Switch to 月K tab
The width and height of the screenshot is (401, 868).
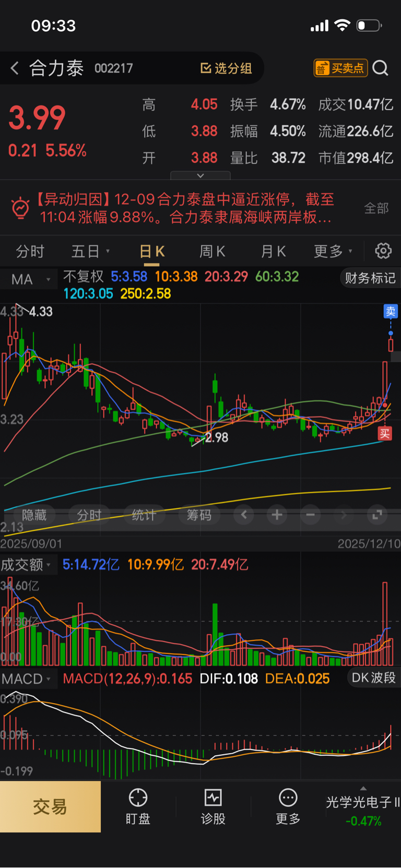point(273,252)
